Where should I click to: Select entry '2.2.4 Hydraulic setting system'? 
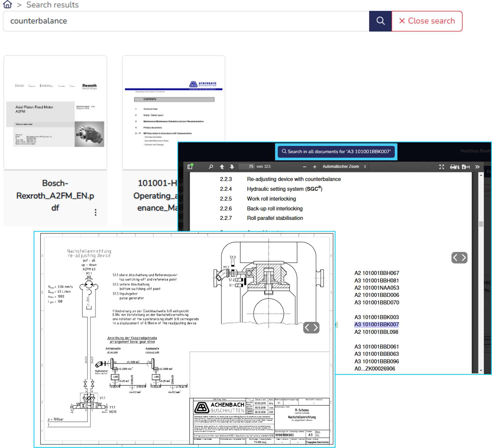271,189
